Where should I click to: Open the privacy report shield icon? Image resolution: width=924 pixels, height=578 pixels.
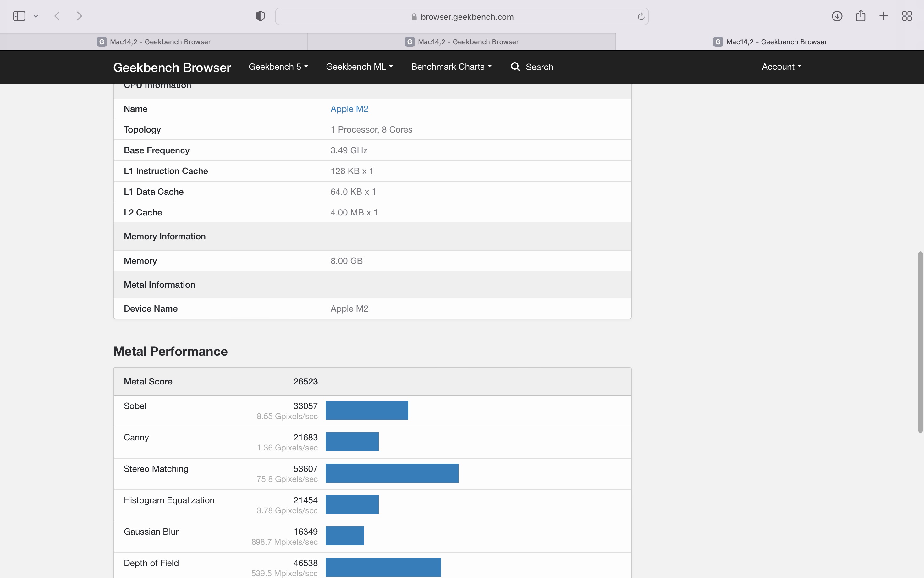[x=261, y=16]
